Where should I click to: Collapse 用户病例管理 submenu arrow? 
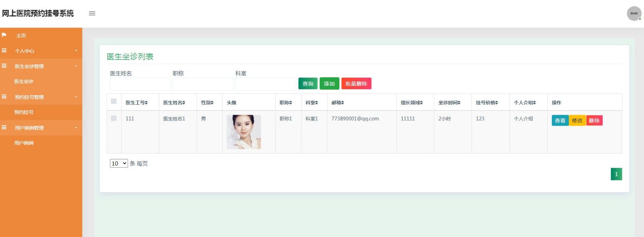click(x=76, y=128)
